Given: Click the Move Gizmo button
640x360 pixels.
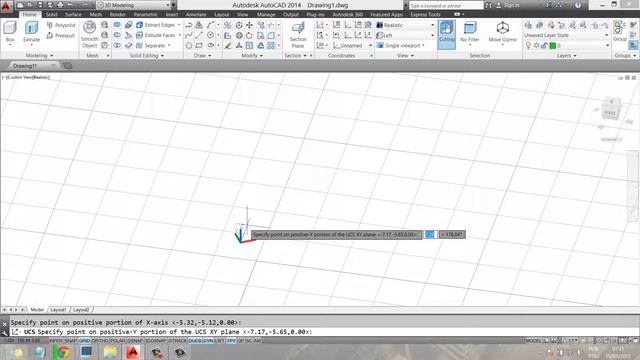Looking at the screenshot, I should (502, 33).
